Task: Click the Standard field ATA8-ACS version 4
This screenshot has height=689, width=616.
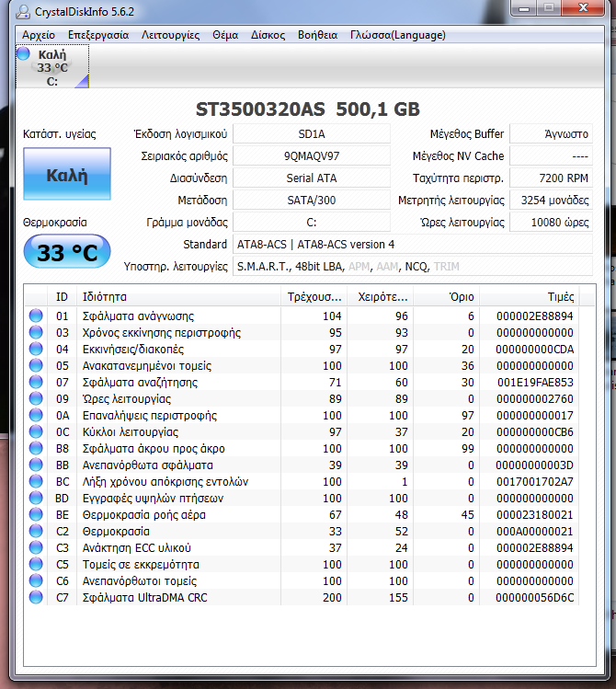Action: coord(412,245)
